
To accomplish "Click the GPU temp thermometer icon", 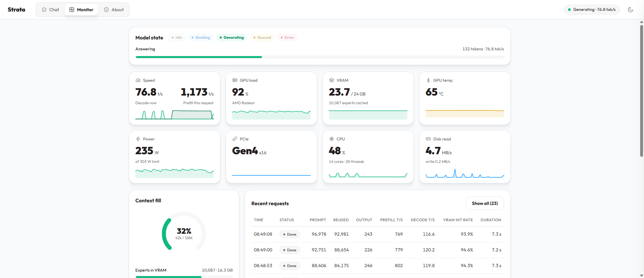I will coord(428,80).
